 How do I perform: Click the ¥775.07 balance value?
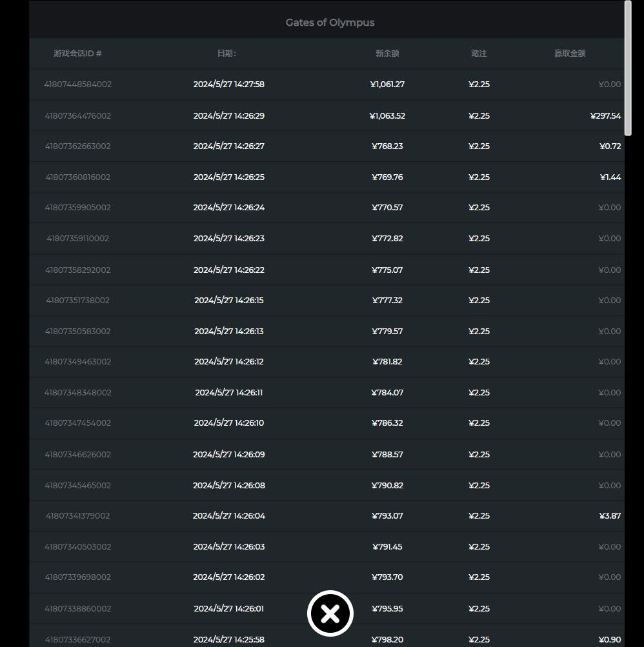387,270
